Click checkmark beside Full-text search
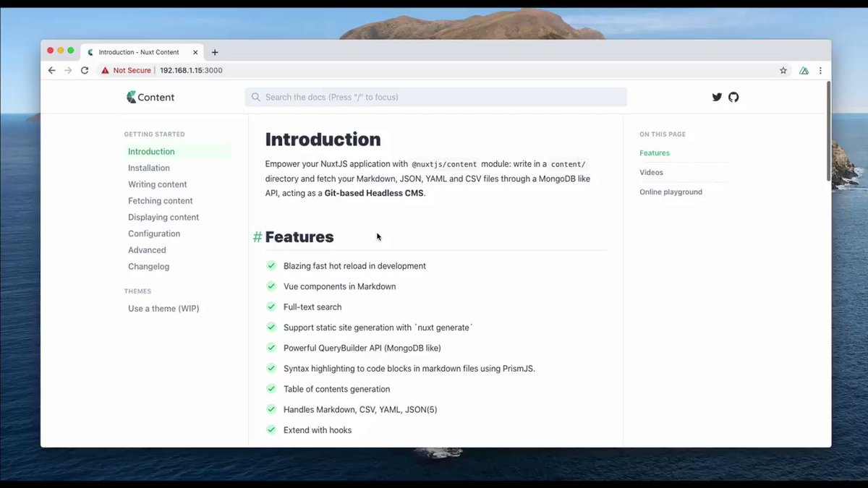This screenshot has width=868, height=488. point(272,307)
